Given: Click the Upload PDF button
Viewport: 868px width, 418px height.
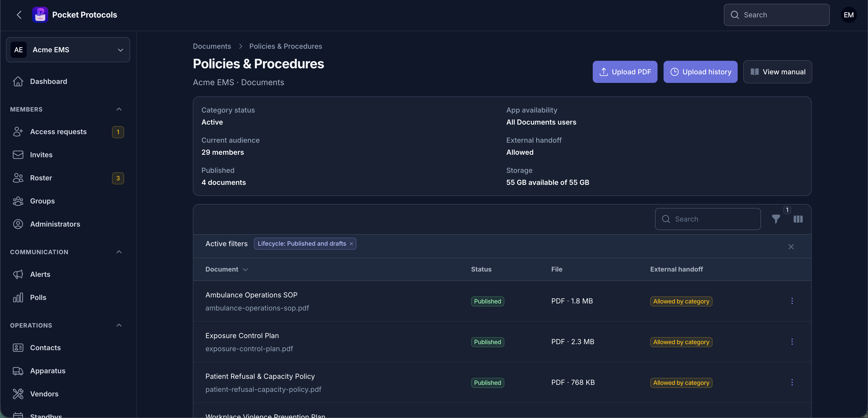Looking at the screenshot, I should tap(625, 72).
